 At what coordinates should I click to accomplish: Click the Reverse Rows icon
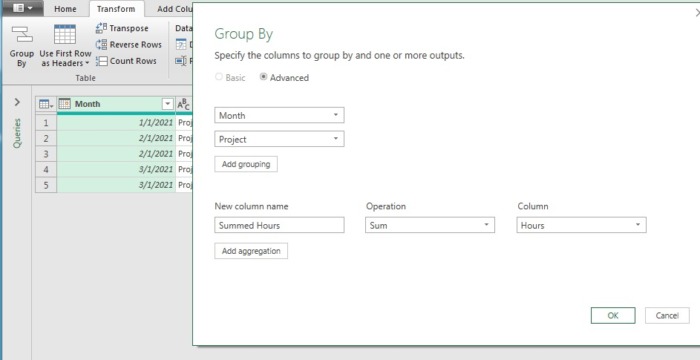(101, 45)
